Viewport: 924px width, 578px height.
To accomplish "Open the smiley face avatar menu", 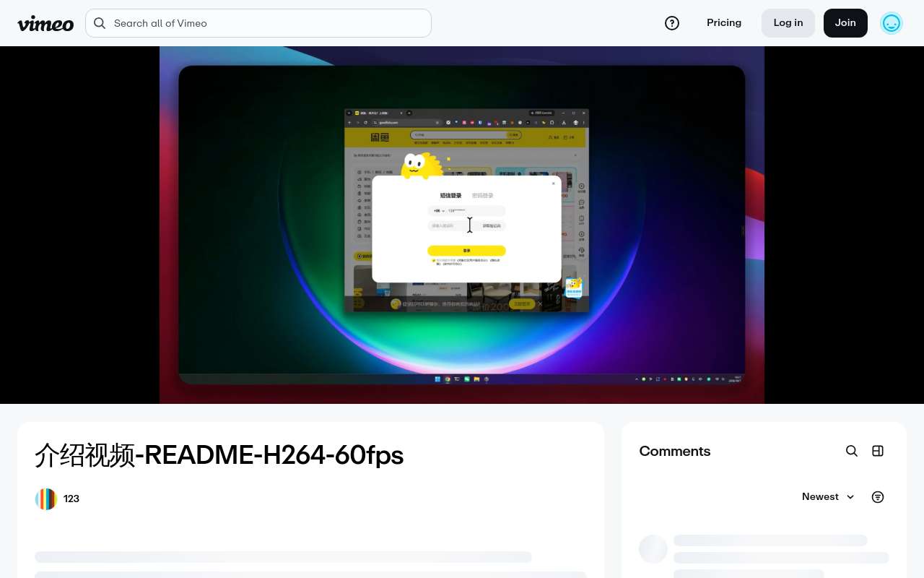I will coord(892,23).
